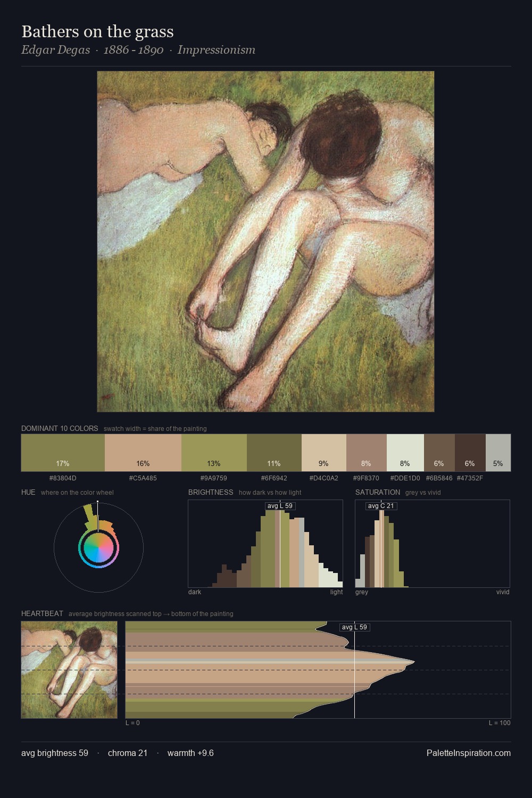This screenshot has height=798, width=532.
Task: Choose the pale #DDE1D0 swatch
Action: click(405, 453)
